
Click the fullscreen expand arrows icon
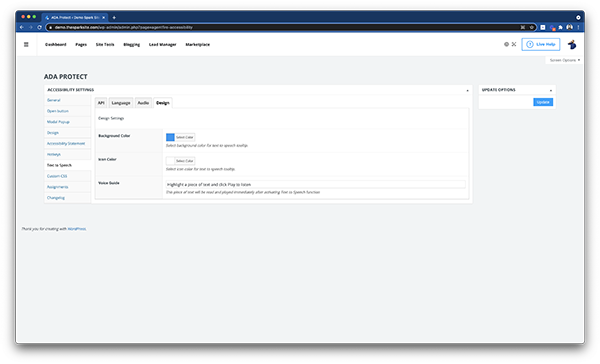point(514,44)
